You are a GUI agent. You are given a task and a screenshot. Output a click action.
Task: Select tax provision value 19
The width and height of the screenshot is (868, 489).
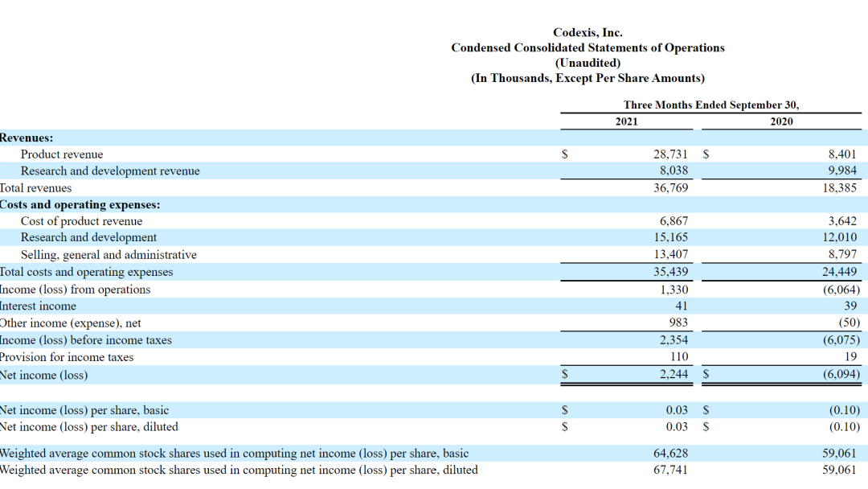tap(851, 357)
